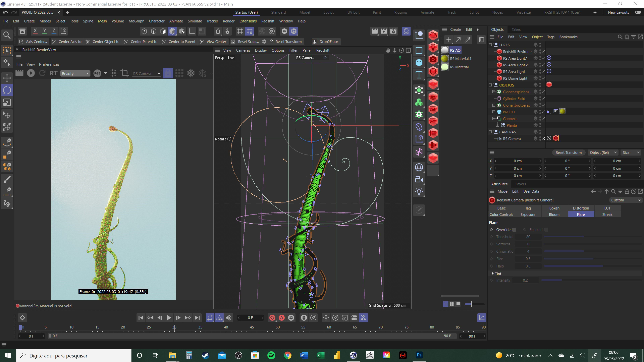Open the Beauty AOV dropdown
The height and width of the screenshot is (362, 644).
[75, 74]
